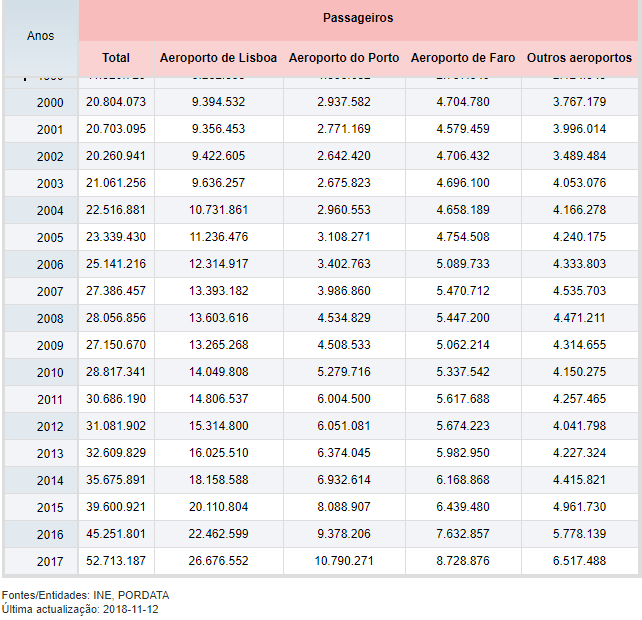Screen dimensions: 642x620
Task: Click Porto 2017 value 10.790.271
Action: point(344,562)
